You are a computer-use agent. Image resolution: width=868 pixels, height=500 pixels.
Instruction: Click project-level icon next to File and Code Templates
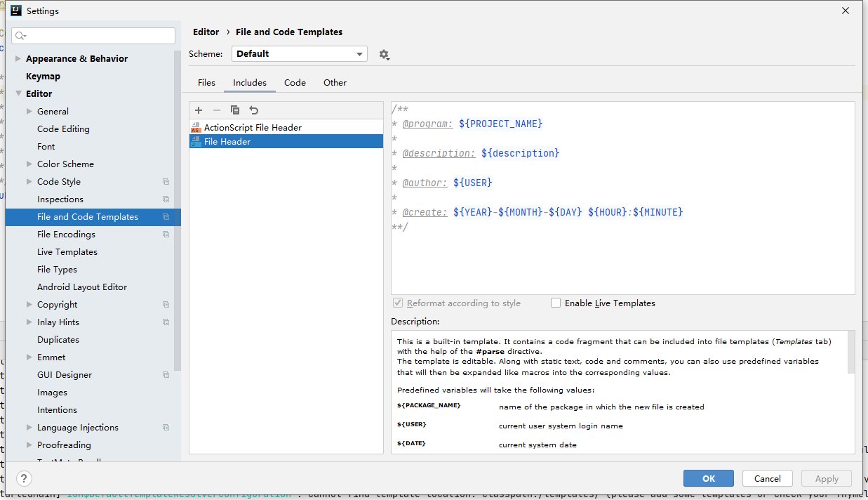pos(166,217)
